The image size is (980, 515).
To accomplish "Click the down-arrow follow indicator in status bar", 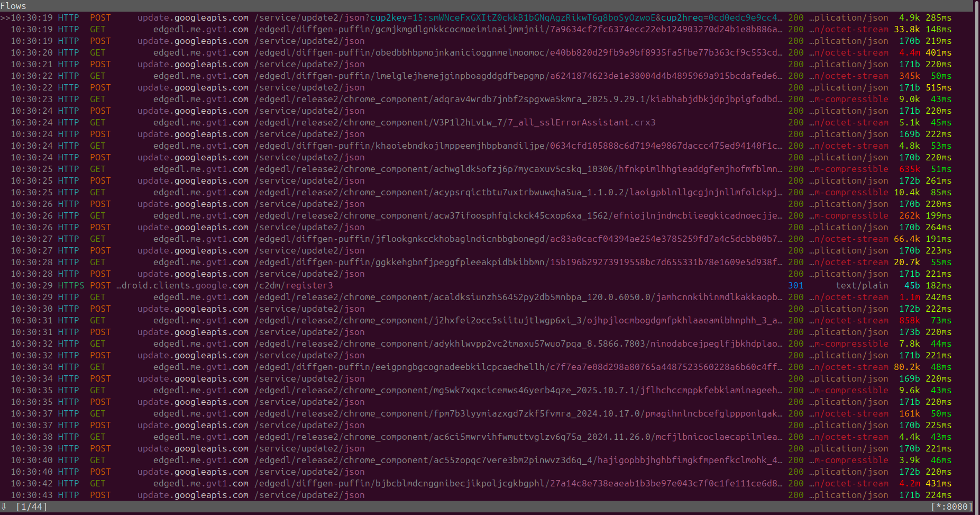I will click(5, 506).
